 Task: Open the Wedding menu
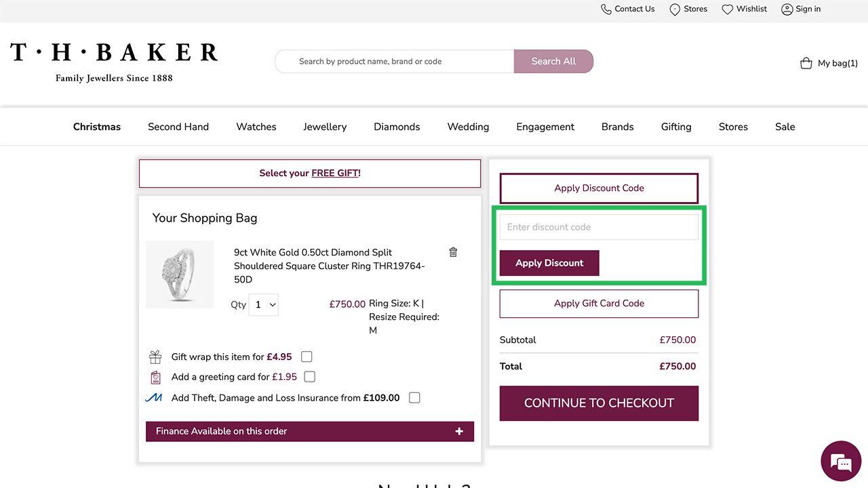click(x=468, y=127)
